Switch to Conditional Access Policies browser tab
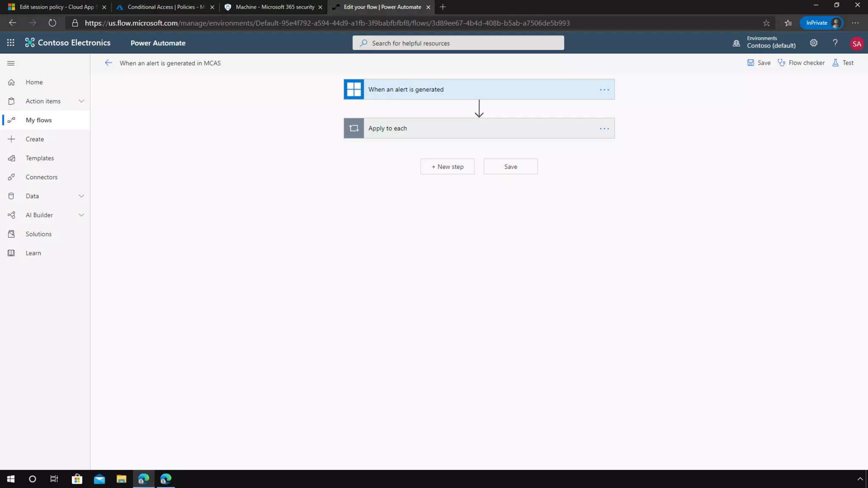The width and height of the screenshot is (868, 488). coord(165,7)
